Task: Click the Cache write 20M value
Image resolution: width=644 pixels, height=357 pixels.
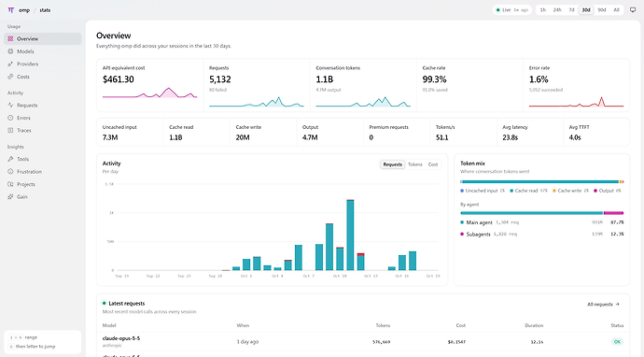Action: pos(243,137)
